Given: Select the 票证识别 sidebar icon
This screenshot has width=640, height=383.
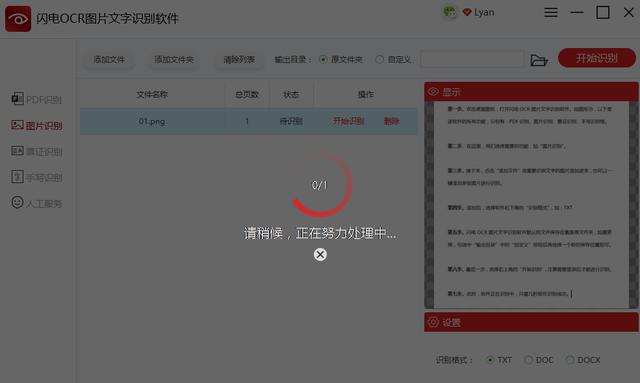Looking at the screenshot, I should (17, 151).
